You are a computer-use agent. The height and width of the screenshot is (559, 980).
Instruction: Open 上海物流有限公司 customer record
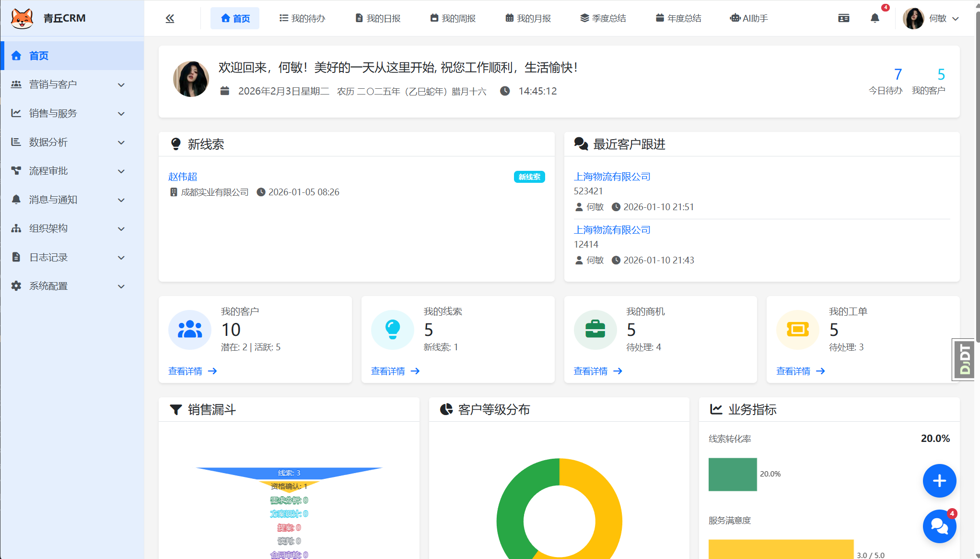[x=612, y=177]
